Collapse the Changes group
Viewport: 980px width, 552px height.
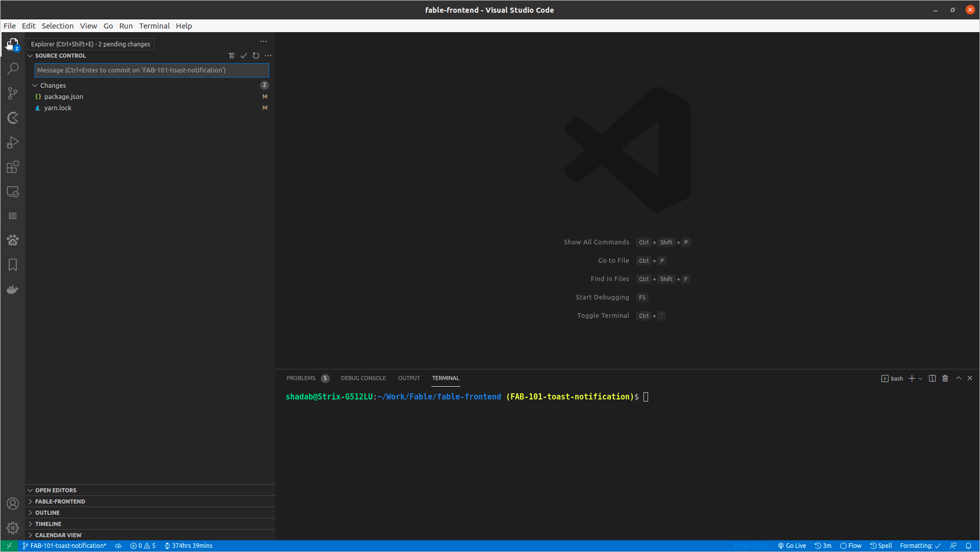(150, 85)
